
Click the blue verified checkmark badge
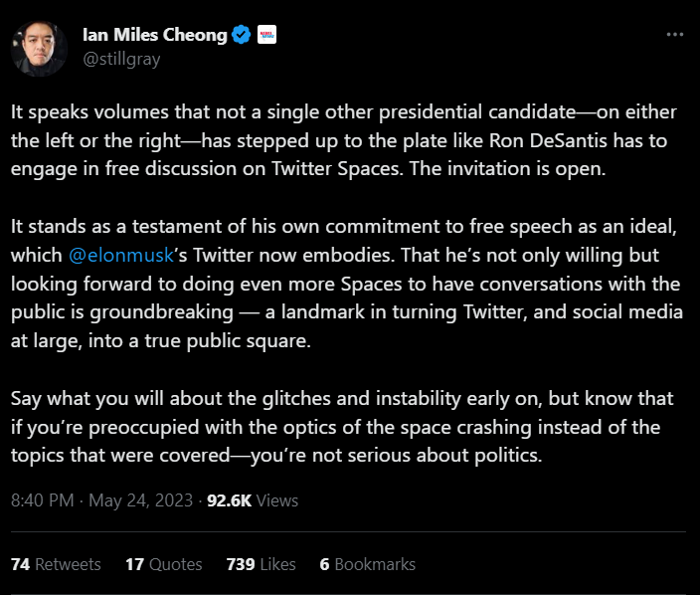pos(241,36)
